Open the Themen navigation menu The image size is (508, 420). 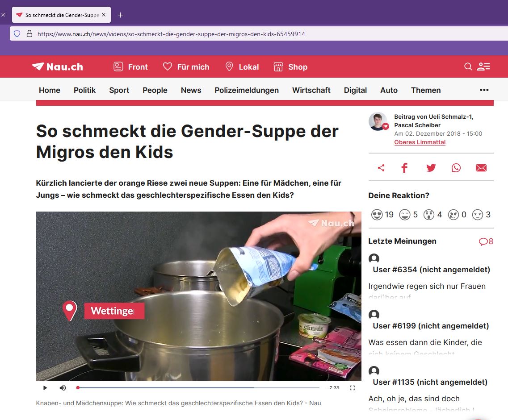click(426, 90)
